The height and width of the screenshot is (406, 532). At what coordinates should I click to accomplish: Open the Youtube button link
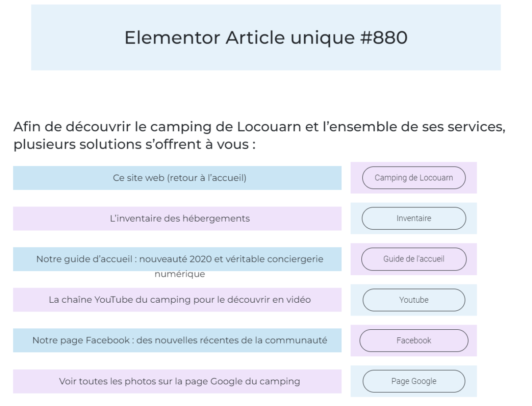tap(414, 300)
